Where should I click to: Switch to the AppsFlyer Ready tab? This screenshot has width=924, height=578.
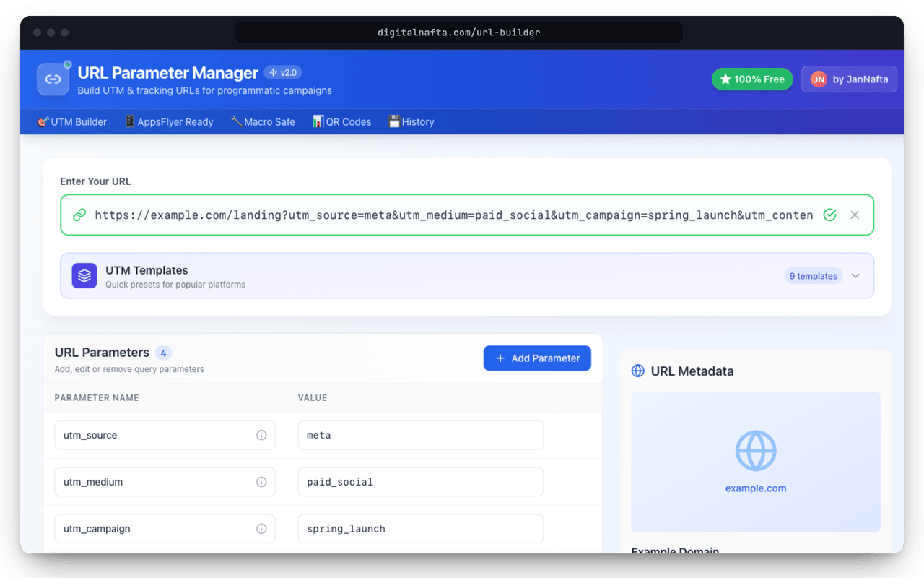pos(170,122)
